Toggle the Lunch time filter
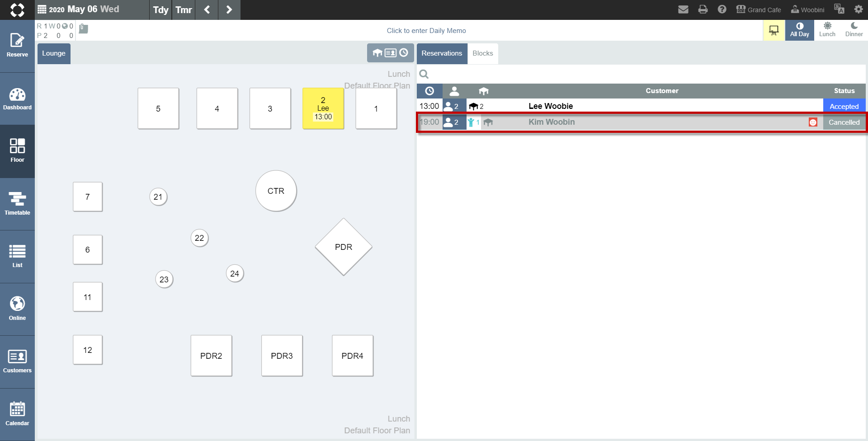Image resolution: width=868 pixels, height=441 pixels. coord(827,30)
